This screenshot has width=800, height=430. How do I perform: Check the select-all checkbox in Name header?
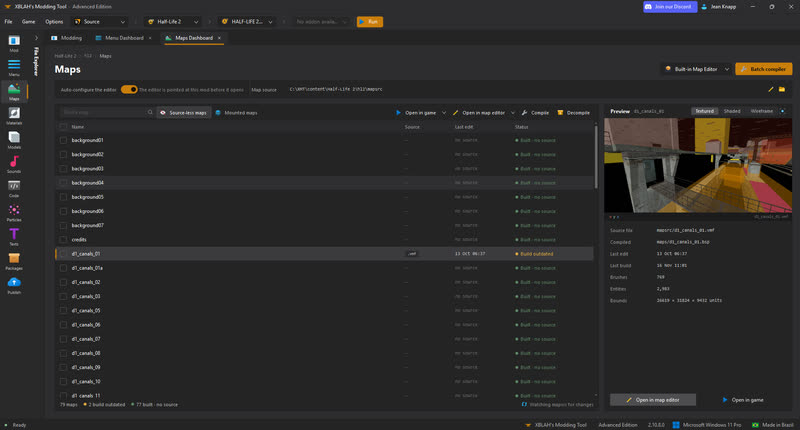pos(63,127)
